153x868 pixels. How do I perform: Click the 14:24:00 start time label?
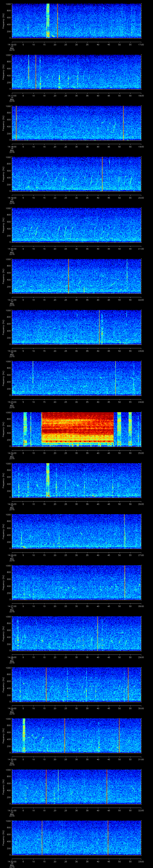12,453
